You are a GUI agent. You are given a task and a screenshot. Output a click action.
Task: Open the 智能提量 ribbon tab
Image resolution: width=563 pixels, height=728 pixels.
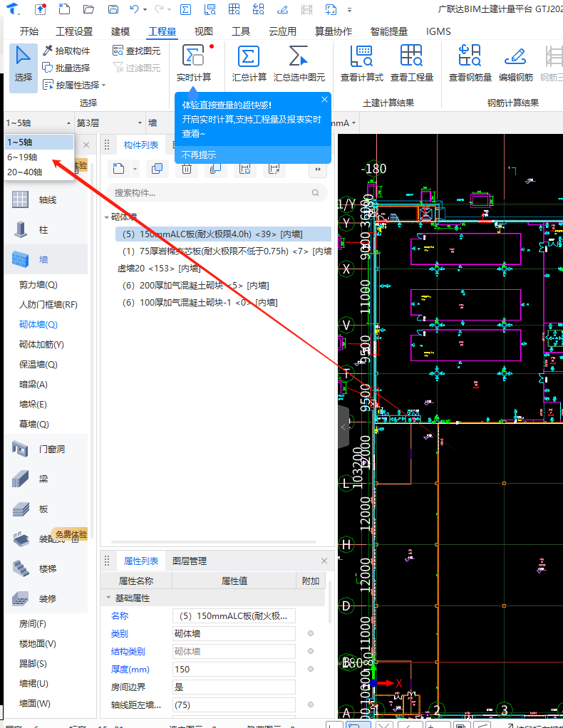(389, 31)
